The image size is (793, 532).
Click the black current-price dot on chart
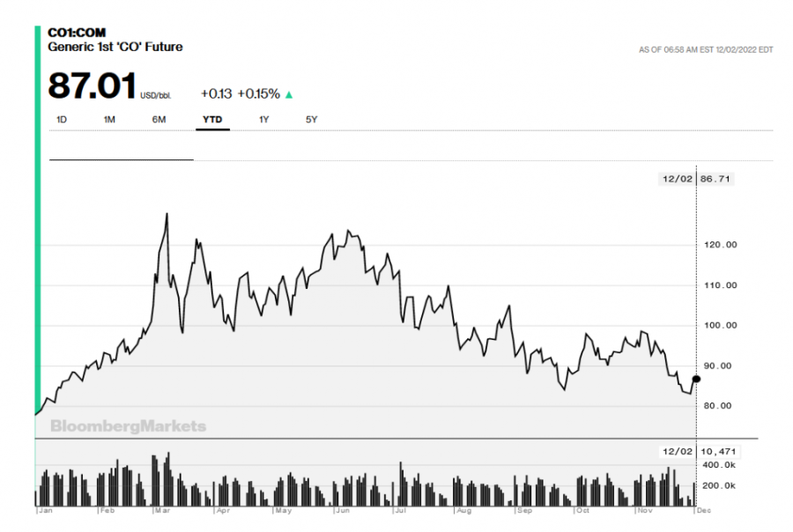click(x=696, y=379)
